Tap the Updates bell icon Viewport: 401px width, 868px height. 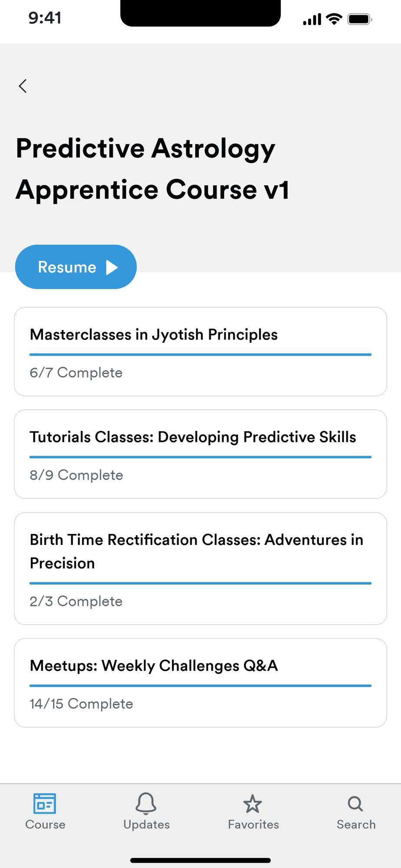click(146, 803)
